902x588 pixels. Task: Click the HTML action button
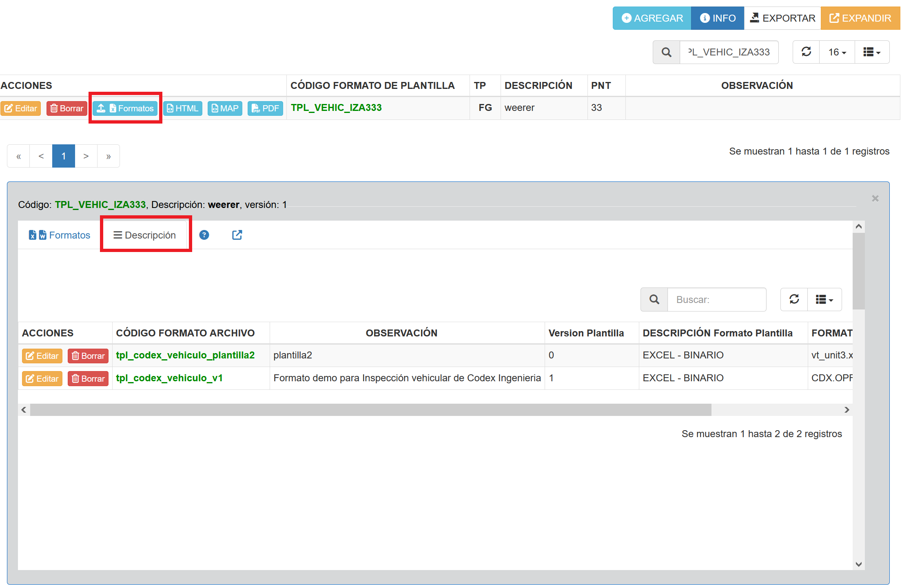[182, 108]
